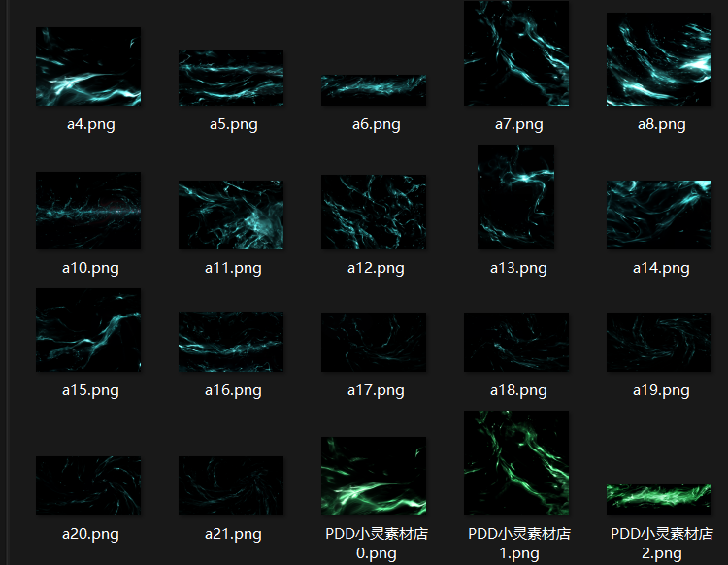Select the a21.png thumbnail

pos(231,485)
